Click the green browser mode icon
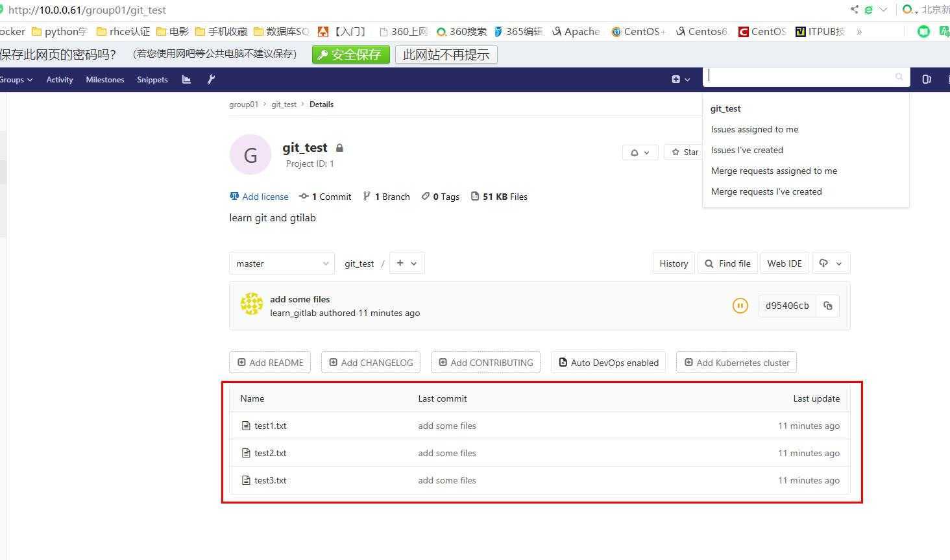Screen dimensions: 950x560 tap(868, 10)
